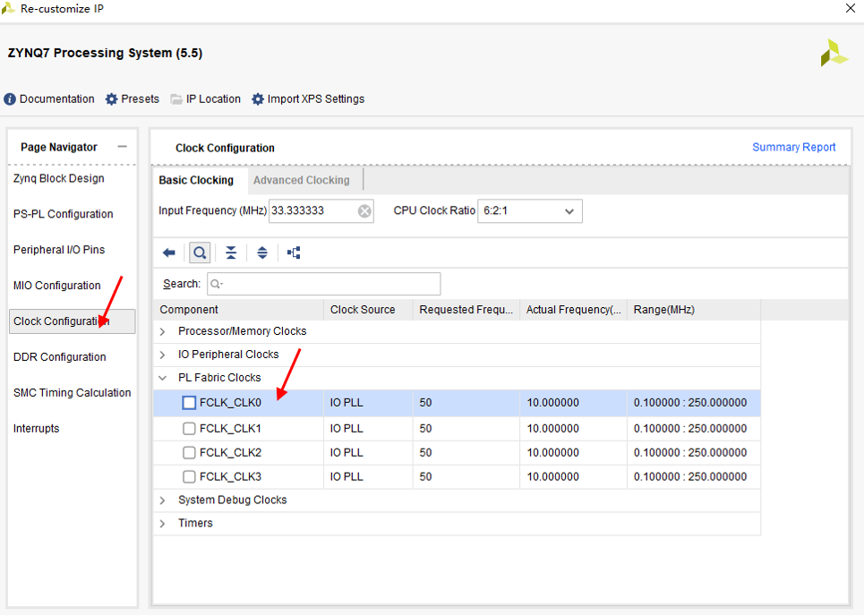The height and width of the screenshot is (616, 864).
Task: Enable the FCLK_CLK1 checkbox
Action: (189, 428)
